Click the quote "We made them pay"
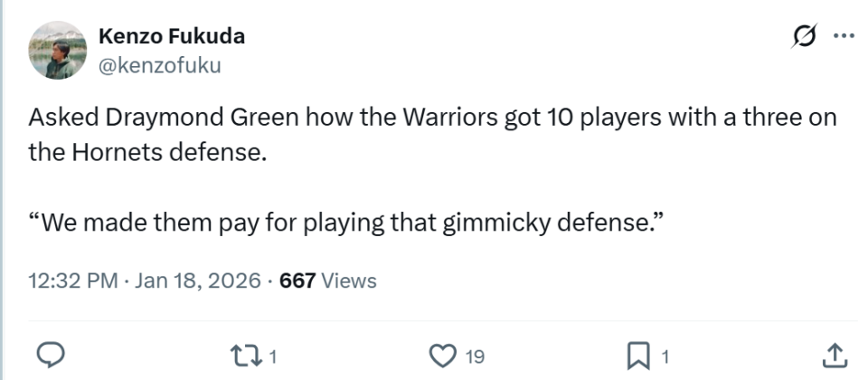This screenshot has height=380, width=868. coord(347,223)
